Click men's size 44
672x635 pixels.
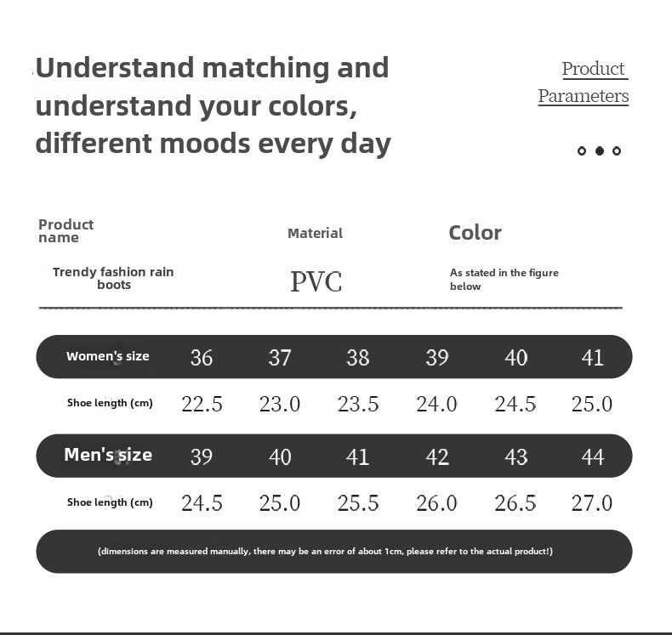pos(593,456)
